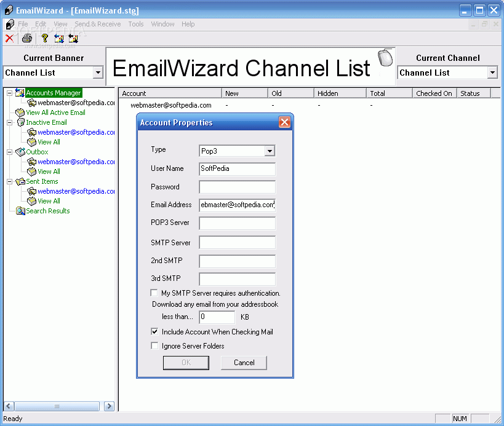This screenshot has width=504, height=426.
Task: Click the Total column header
Action: click(390, 93)
